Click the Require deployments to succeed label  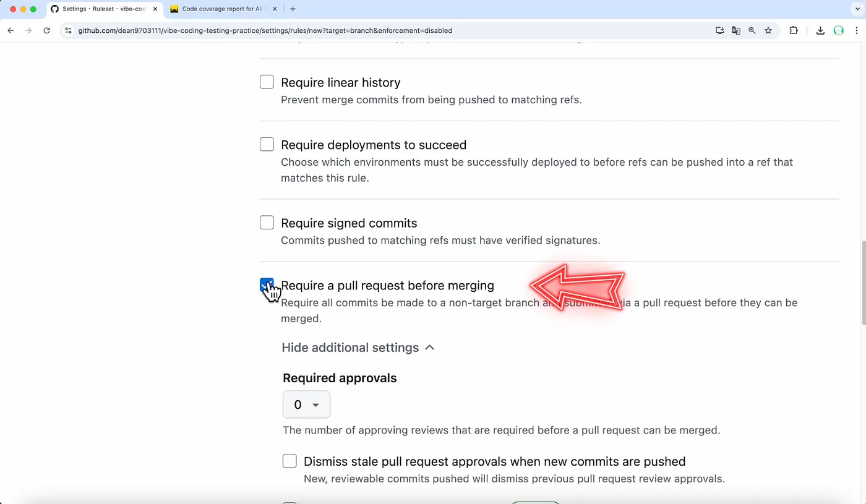pos(374,145)
